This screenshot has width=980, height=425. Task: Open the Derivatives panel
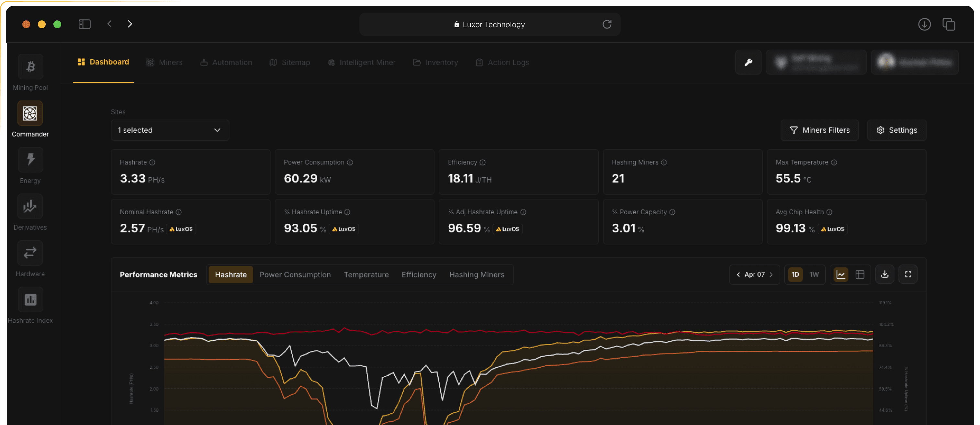pyautogui.click(x=30, y=206)
